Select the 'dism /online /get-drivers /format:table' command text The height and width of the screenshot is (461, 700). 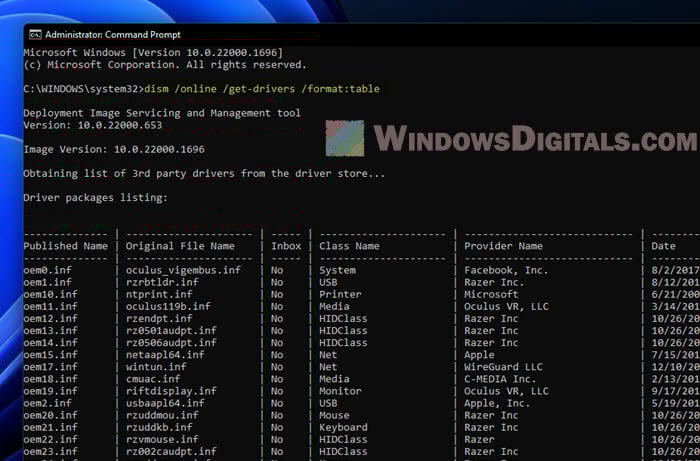[x=262, y=89]
